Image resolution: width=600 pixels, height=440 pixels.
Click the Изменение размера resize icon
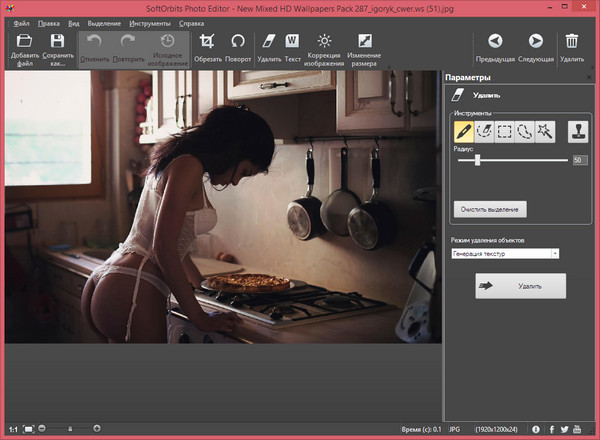click(x=363, y=41)
